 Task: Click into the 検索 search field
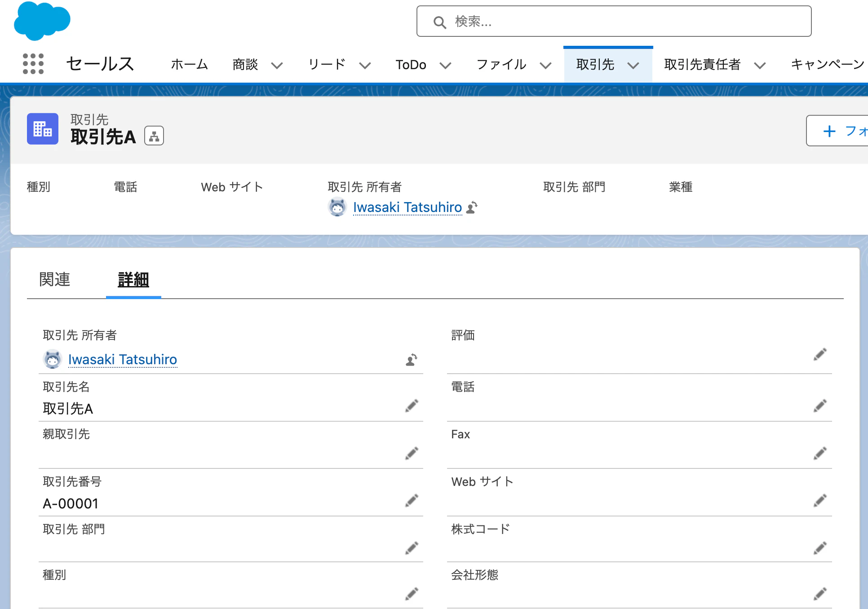[614, 21]
